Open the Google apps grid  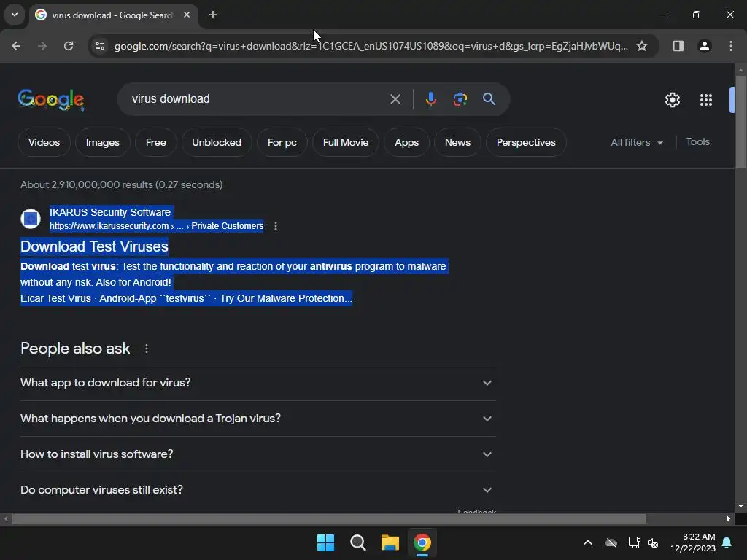click(705, 100)
